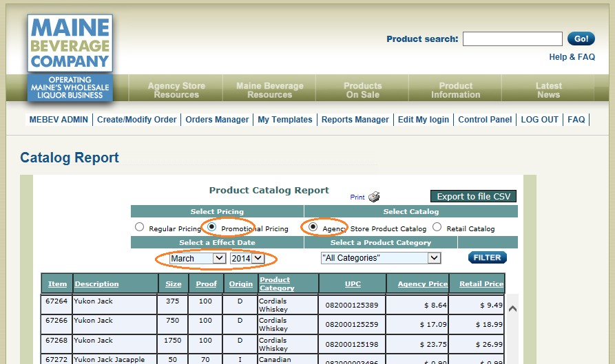Click the Maine Beverage Company logo

click(70, 58)
